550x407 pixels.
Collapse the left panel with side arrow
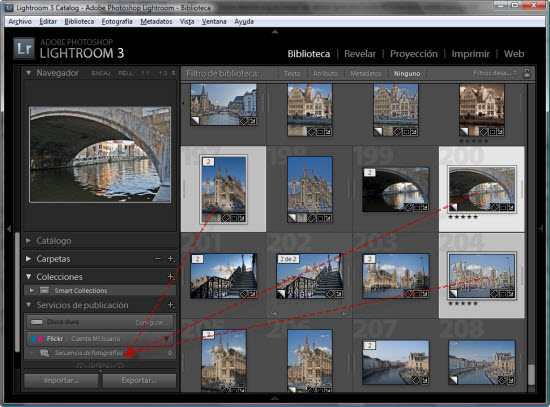[x=9, y=229]
